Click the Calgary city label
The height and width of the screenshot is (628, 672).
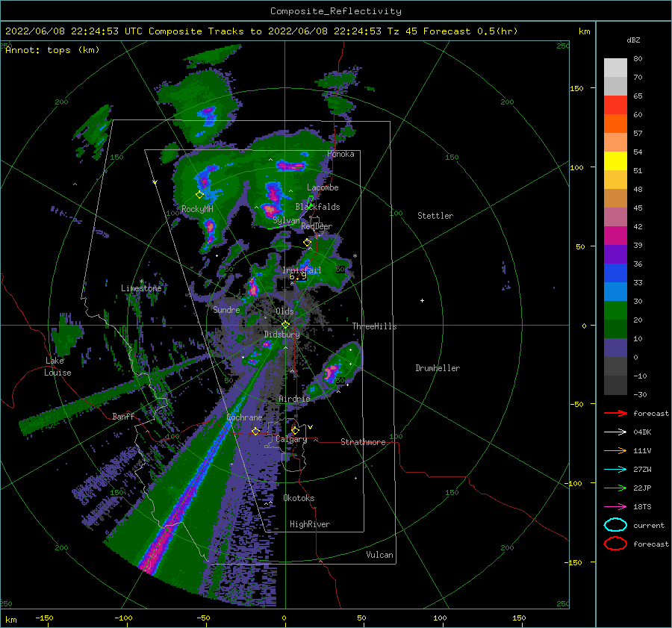coord(291,439)
